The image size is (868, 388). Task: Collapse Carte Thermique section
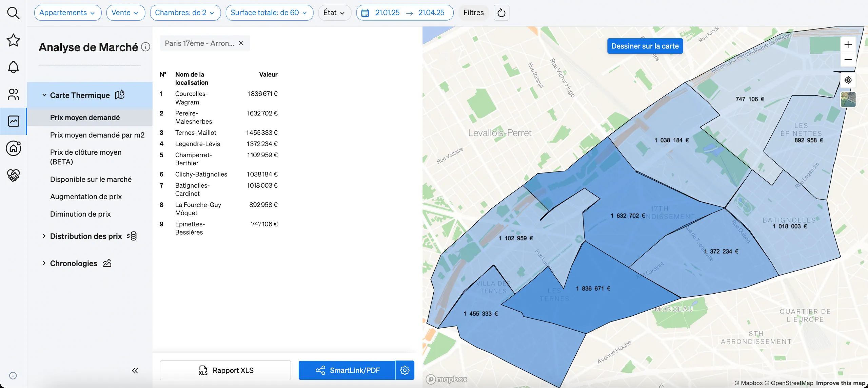pos(90,95)
